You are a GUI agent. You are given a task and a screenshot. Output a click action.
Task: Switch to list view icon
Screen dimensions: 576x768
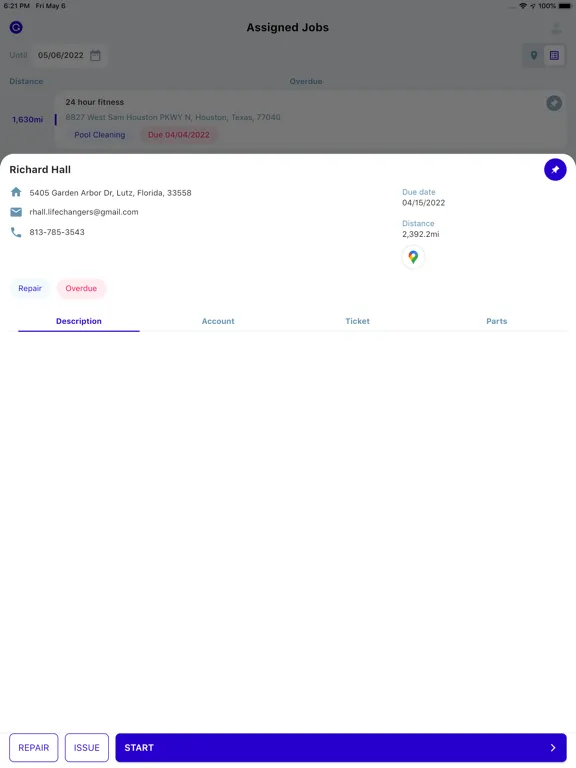click(x=554, y=55)
